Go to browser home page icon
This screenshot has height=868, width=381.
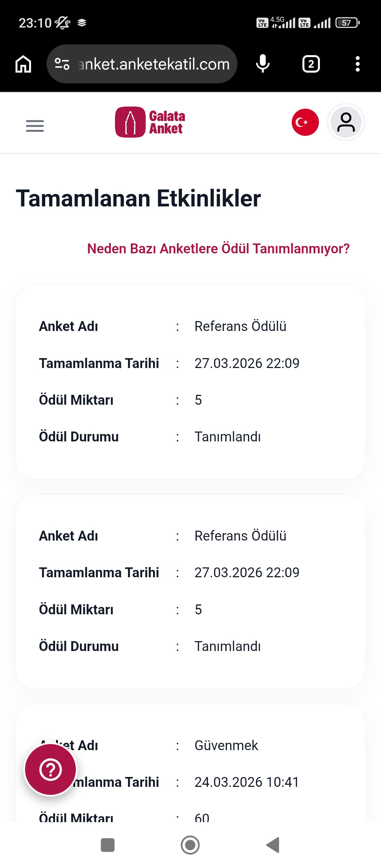(x=23, y=64)
